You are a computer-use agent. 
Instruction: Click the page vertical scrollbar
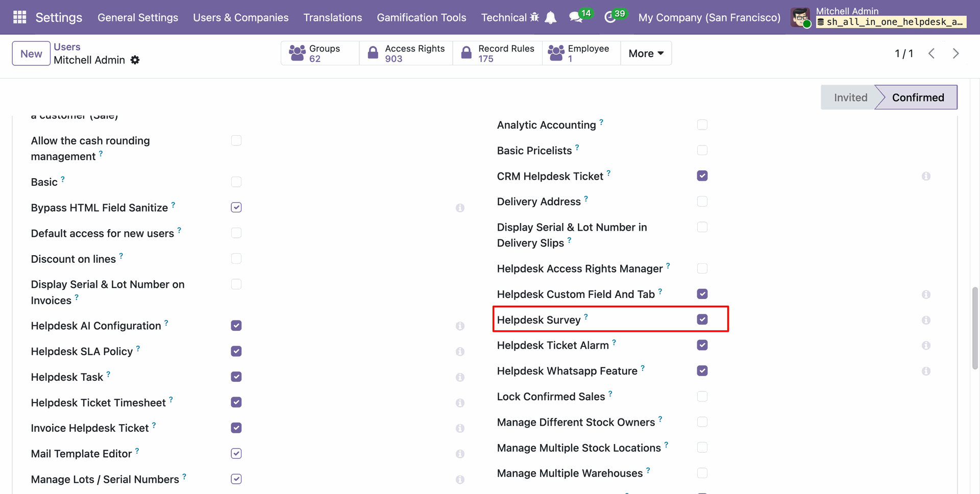[975, 328]
